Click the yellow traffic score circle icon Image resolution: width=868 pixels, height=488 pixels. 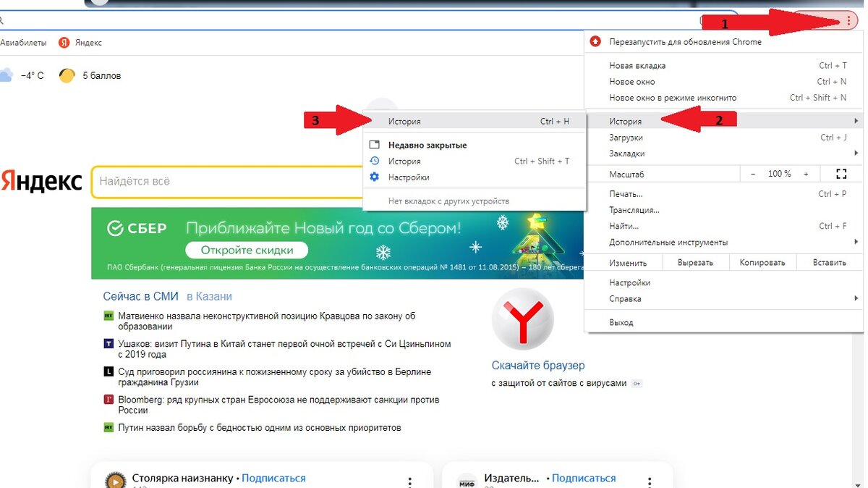coord(67,75)
